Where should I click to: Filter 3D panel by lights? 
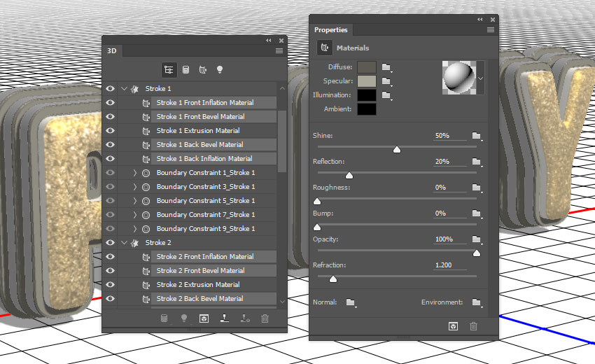coord(220,70)
